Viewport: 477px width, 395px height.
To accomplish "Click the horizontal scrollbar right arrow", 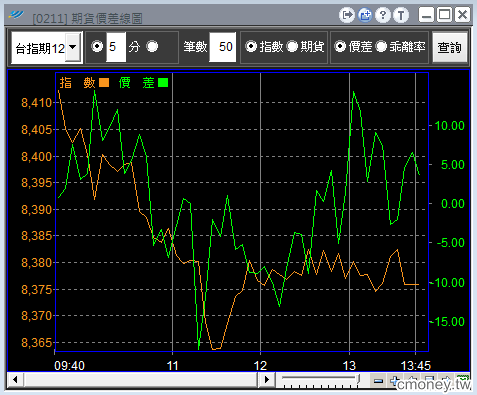I will (266, 380).
